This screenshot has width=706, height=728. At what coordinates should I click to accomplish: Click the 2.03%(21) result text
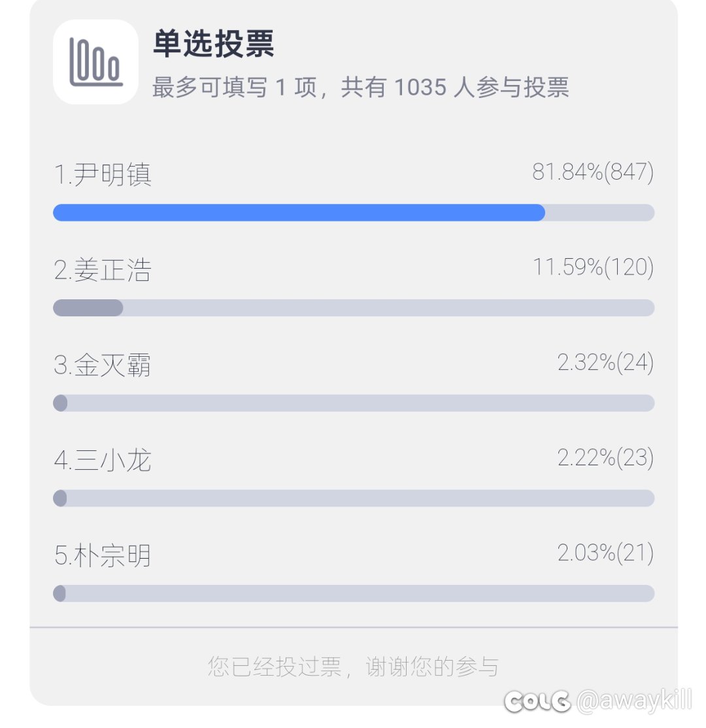point(605,554)
